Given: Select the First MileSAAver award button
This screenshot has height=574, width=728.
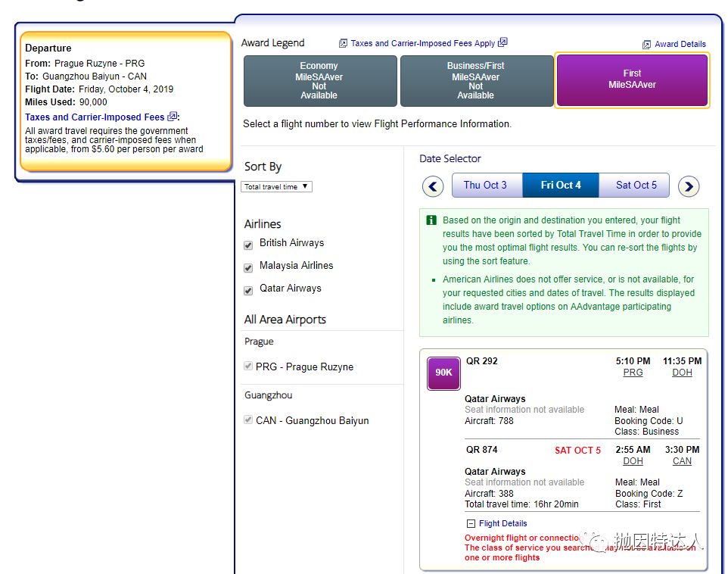Looking at the screenshot, I should coord(632,80).
